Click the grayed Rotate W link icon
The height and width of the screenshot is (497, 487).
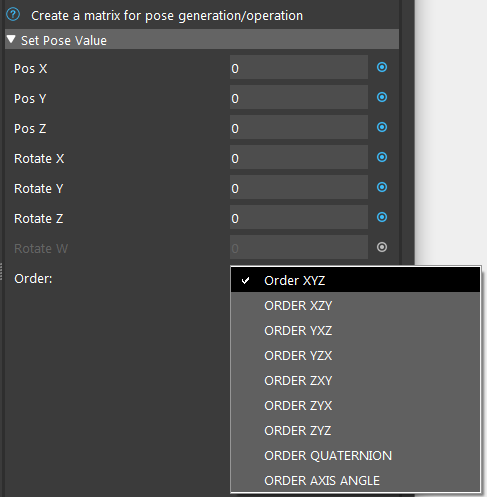pos(382,247)
